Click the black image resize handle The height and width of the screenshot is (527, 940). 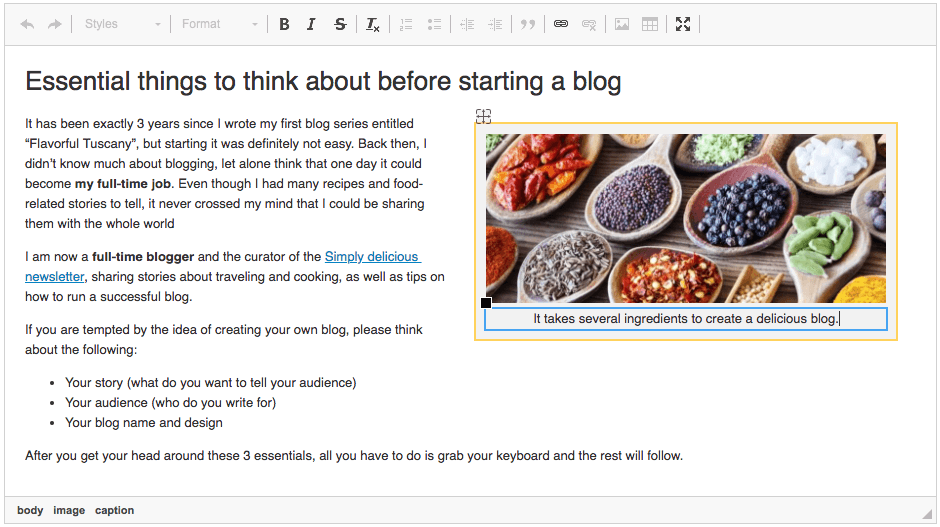coord(486,303)
